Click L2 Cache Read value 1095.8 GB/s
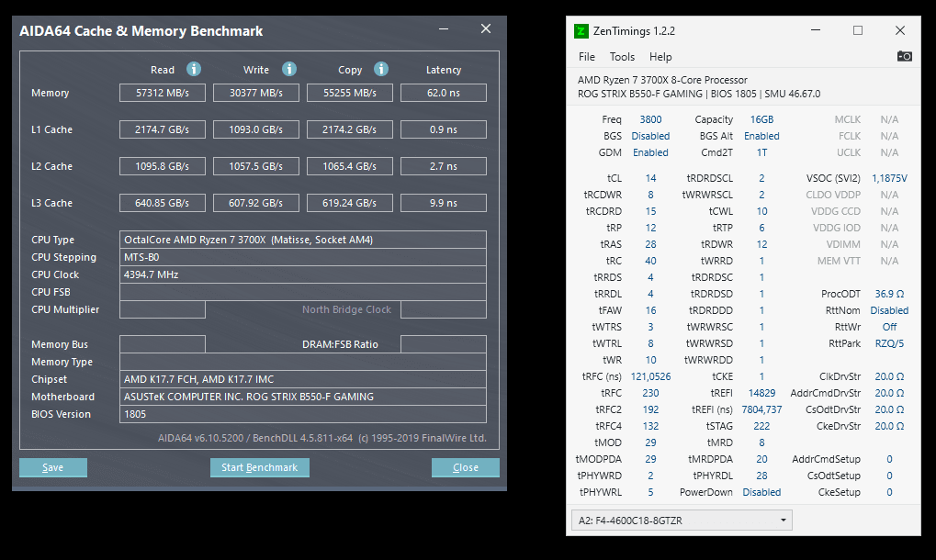The image size is (936, 560). [163, 166]
